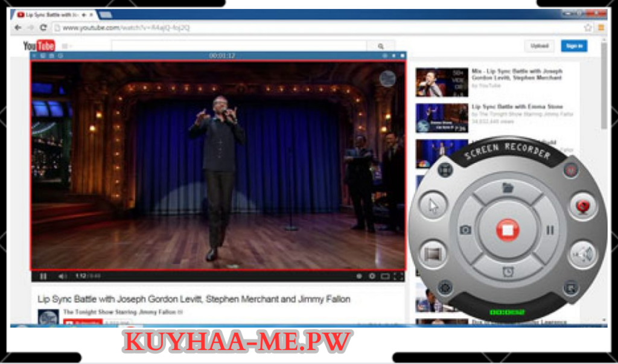Image resolution: width=618 pixels, height=364 pixels.
Task: Click the channel avatar below video title
Action: click(48, 317)
